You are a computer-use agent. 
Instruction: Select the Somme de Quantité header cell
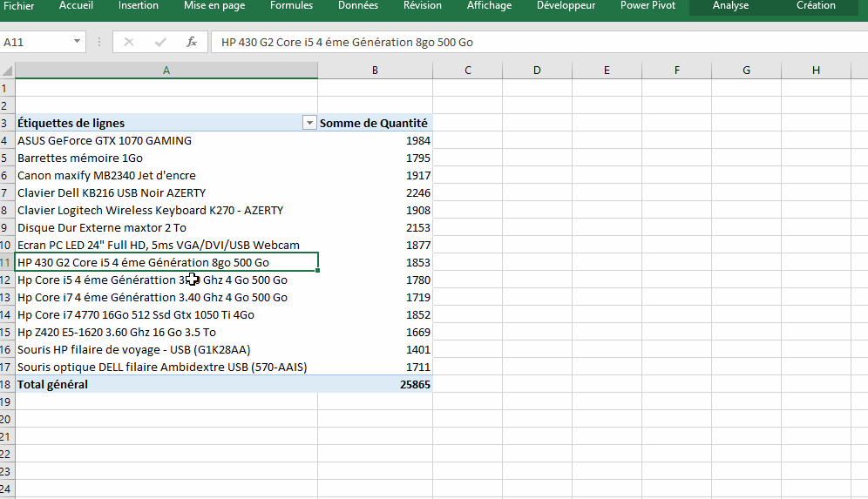point(375,123)
